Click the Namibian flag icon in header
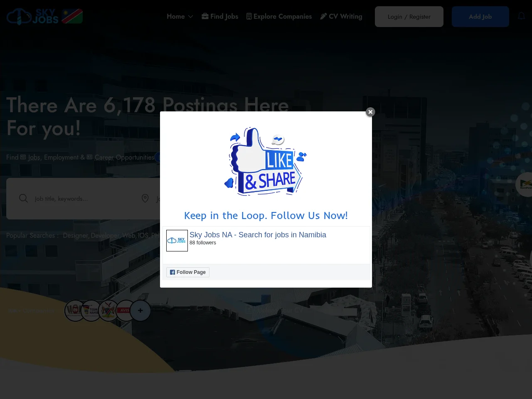Screen dimensions: 532x399 point(72,16)
